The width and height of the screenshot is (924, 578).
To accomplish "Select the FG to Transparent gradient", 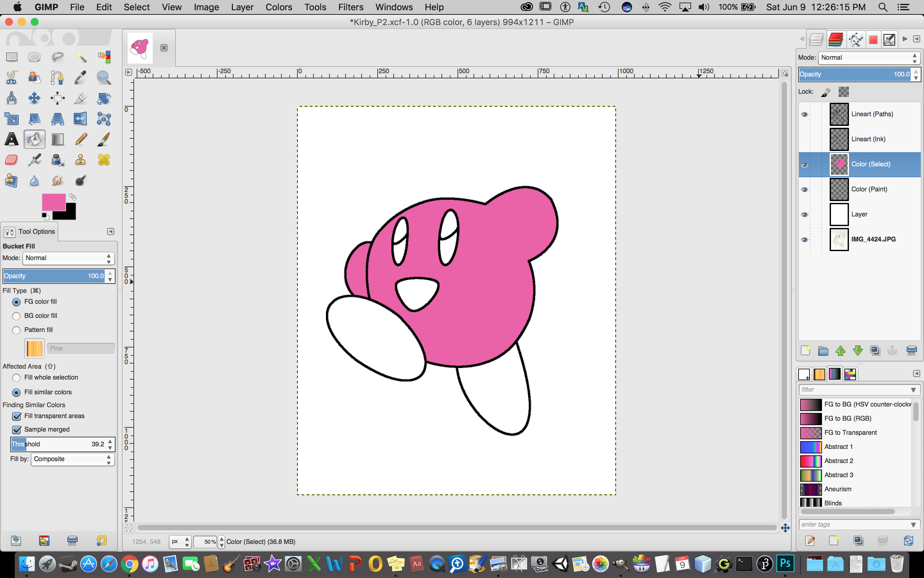I will 855,433.
